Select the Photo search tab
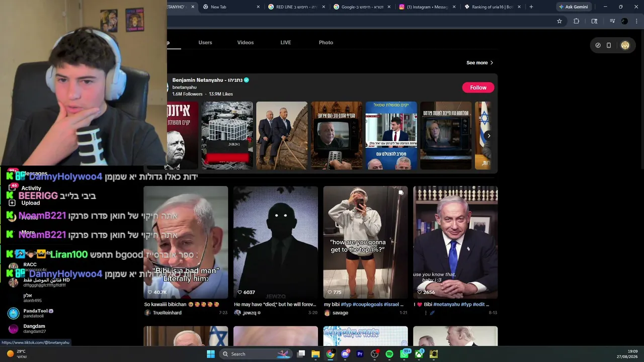This screenshot has height=362, width=644. click(326, 42)
